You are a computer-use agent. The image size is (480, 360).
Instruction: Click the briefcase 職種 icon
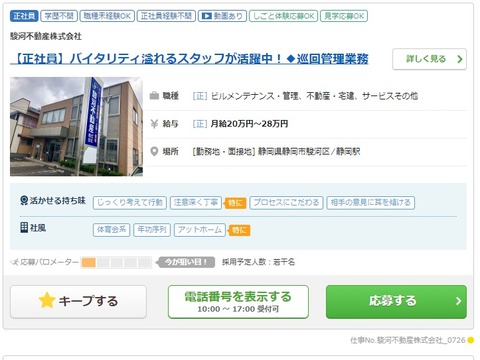point(154,96)
